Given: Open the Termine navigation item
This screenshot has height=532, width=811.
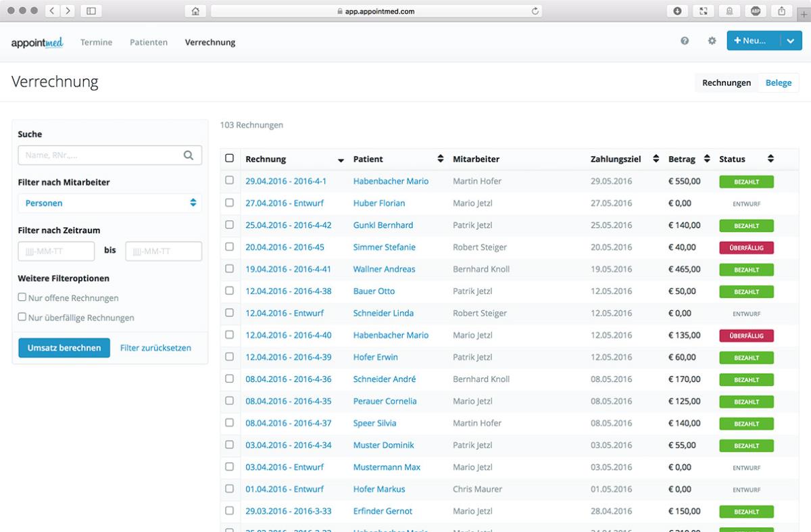Looking at the screenshot, I should click(x=97, y=42).
